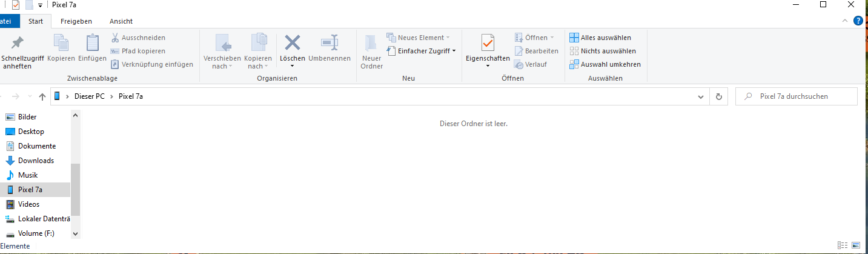Image resolution: width=868 pixels, height=254 pixels.
Task: Collapse the ribbon with the chevron
Action: click(846, 21)
